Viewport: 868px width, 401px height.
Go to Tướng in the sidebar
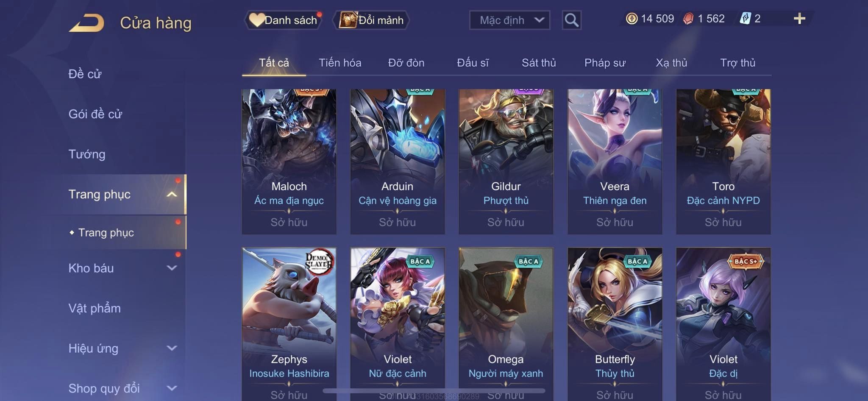pyautogui.click(x=87, y=154)
